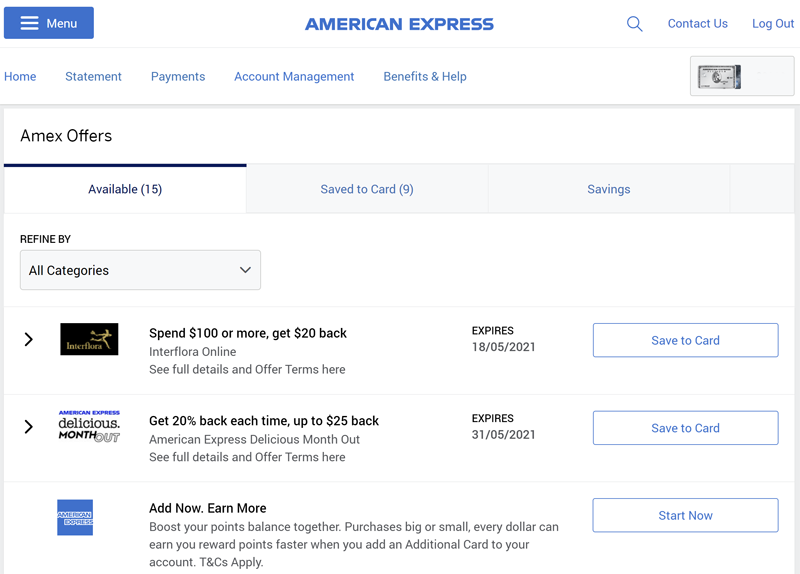Click Log Out
The width and height of the screenshot is (800, 574).
coord(772,23)
